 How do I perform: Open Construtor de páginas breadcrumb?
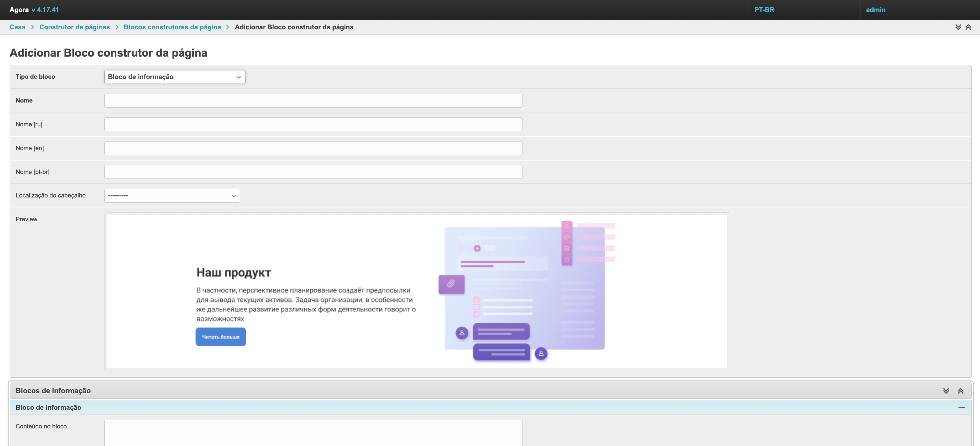pyautogui.click(x=75, y=27)
